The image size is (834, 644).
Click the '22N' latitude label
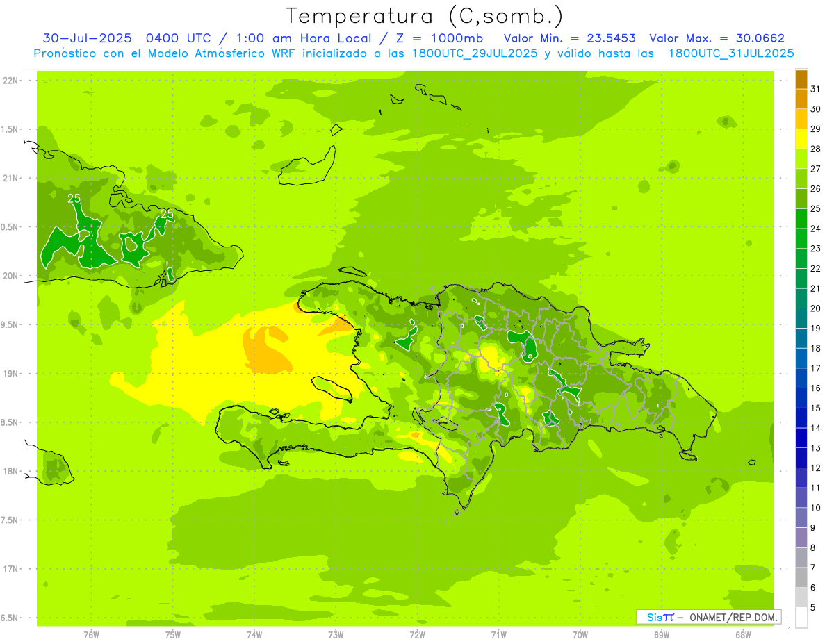point(10,81)
